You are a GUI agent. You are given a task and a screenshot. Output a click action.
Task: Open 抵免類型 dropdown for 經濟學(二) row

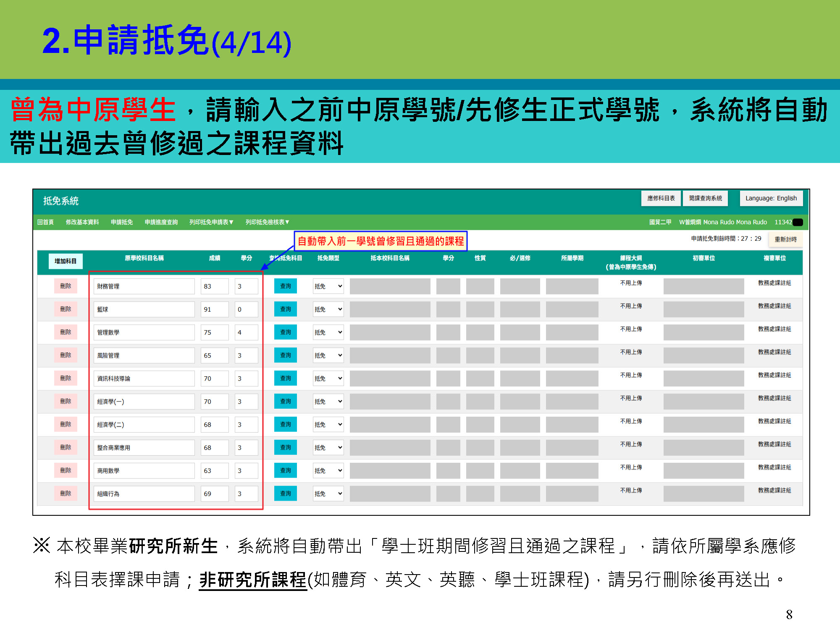[x=328, y=425]
